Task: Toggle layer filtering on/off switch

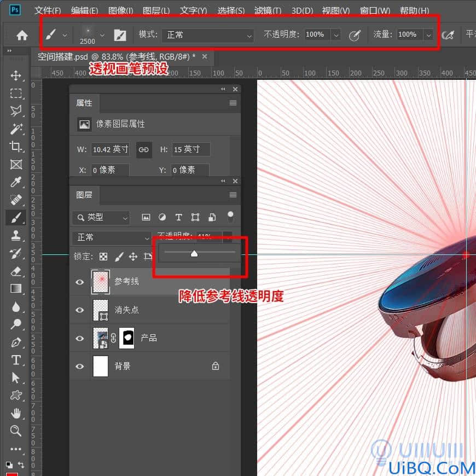Action: 230,217
